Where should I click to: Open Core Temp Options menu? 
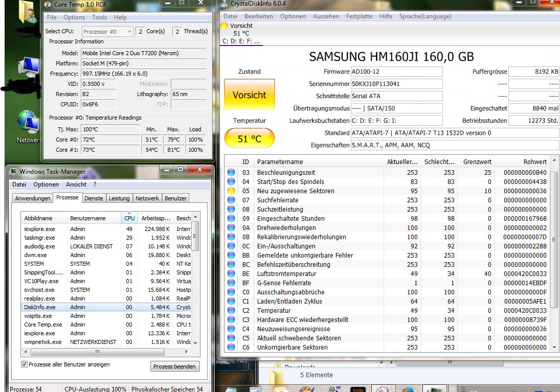[74, 17]
